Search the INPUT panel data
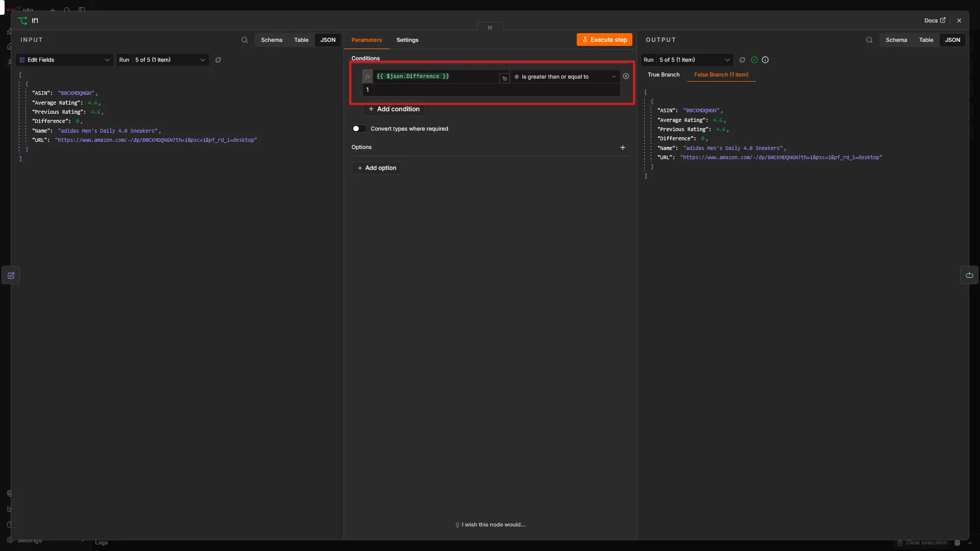Viewport: 980px width, 551px height. tap(244, 40)
